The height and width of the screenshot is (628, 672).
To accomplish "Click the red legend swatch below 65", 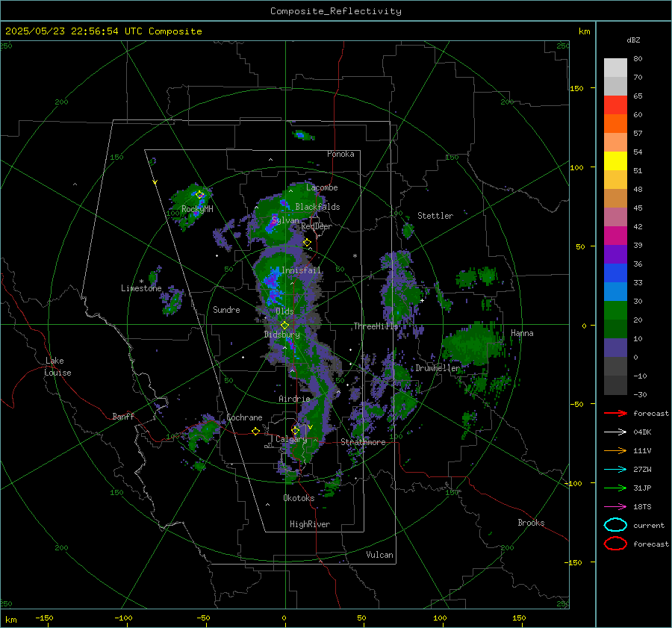I will click(x=615, y=105).
